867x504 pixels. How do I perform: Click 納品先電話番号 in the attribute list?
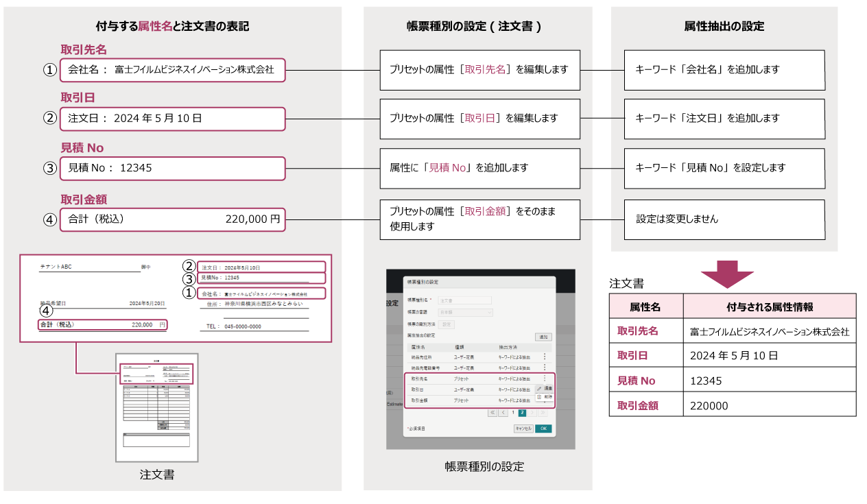pyautogui.click(x=425, y=368)
